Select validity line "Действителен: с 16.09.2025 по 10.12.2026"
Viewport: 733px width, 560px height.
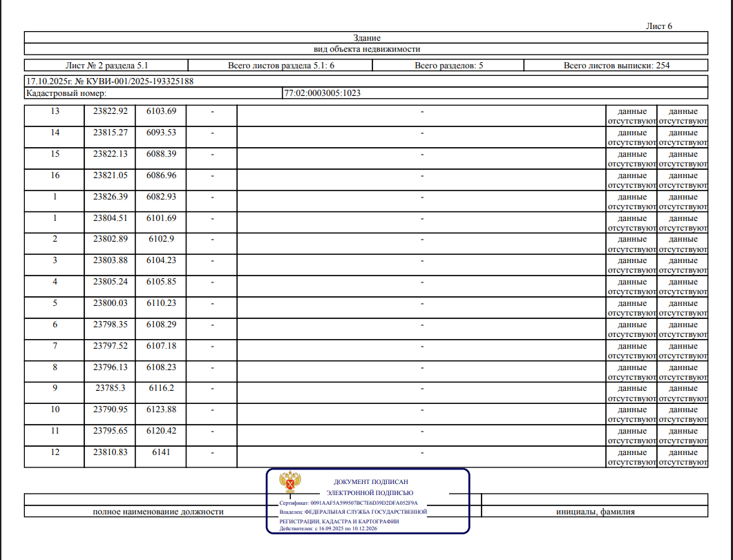[328, 529]
